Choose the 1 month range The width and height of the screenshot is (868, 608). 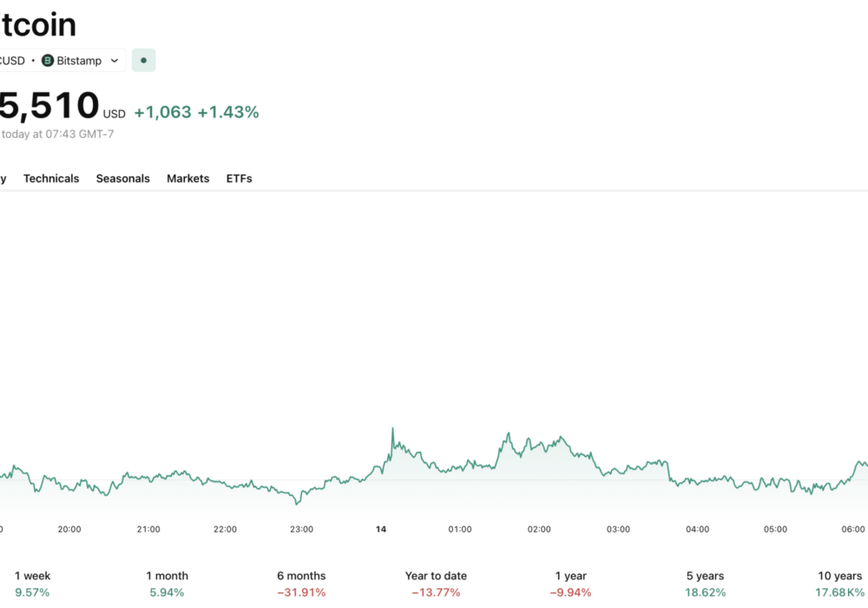point(167,584)
